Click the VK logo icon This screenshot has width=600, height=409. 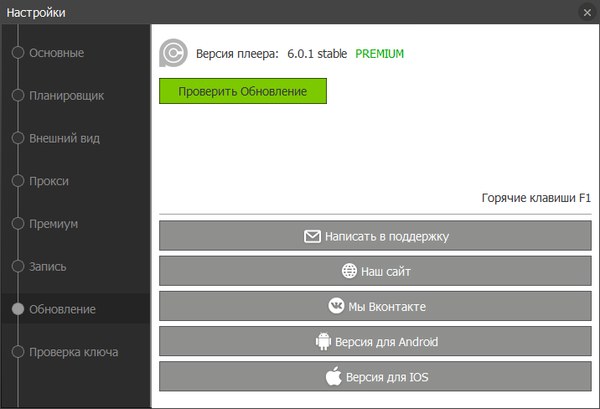pyautogui.click(x=331, y=306)
